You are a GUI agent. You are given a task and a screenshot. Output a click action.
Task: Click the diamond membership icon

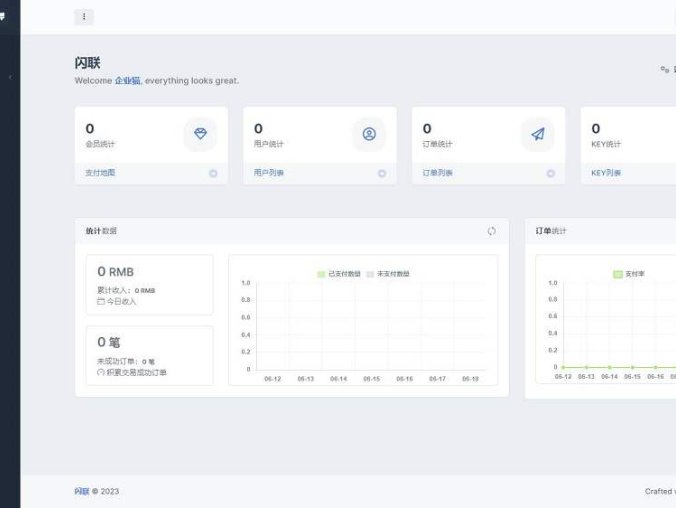tap(200, 134)
